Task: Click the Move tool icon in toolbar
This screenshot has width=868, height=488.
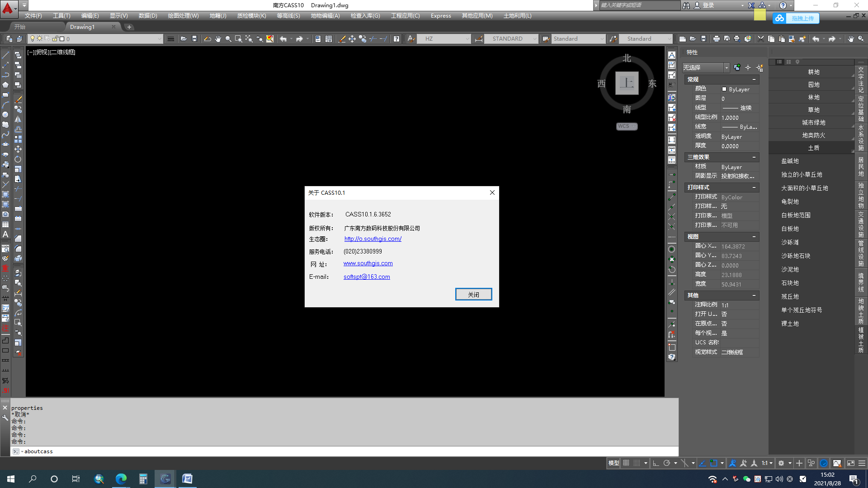Action: (352, 39)
